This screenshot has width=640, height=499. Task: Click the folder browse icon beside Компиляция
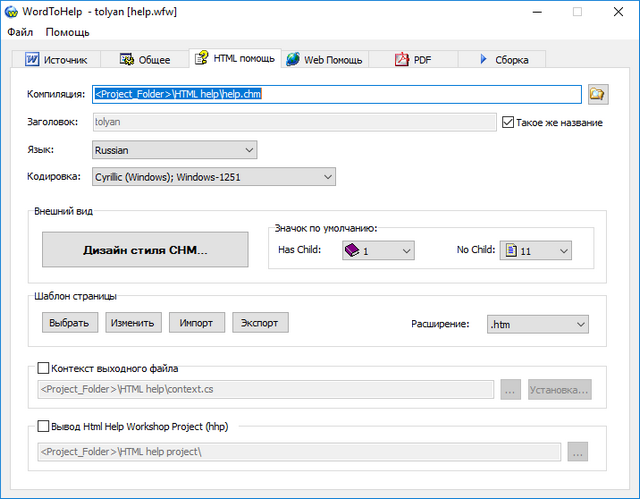[x=598, y=94]
